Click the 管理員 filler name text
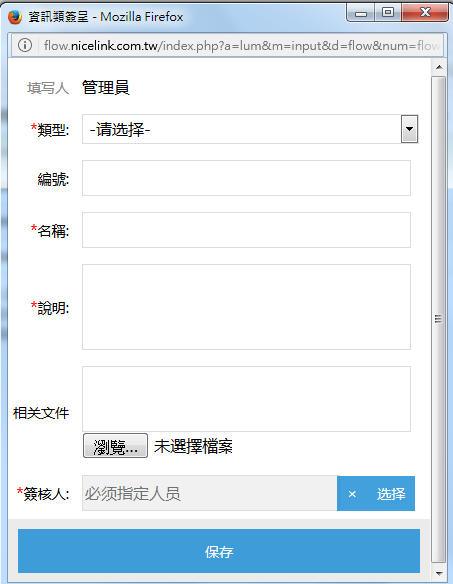The width and height of the screenshot is (453, 584). pos(106,88)
